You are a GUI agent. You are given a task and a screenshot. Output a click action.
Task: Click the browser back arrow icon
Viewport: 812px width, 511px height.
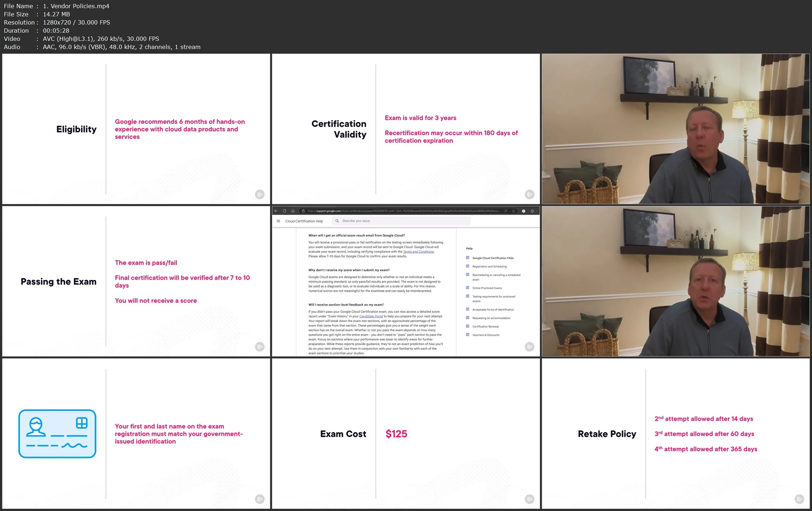pyautogui.click(x=276, y=211)
